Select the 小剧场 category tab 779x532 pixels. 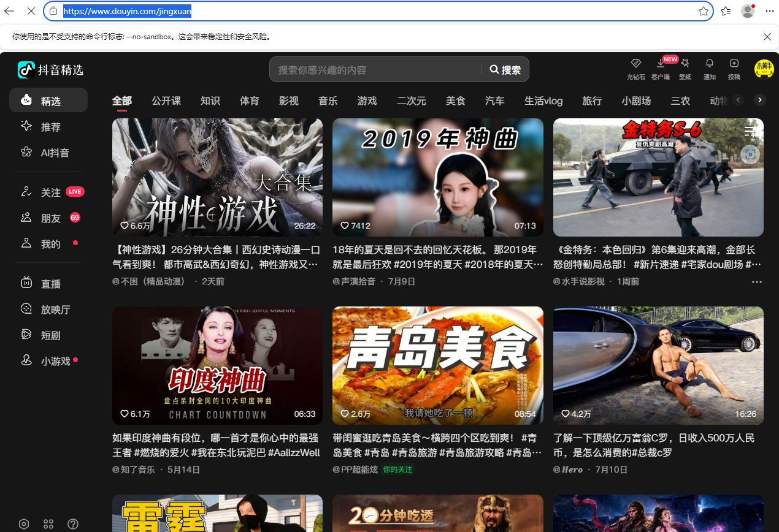click(x=636, y=101)
